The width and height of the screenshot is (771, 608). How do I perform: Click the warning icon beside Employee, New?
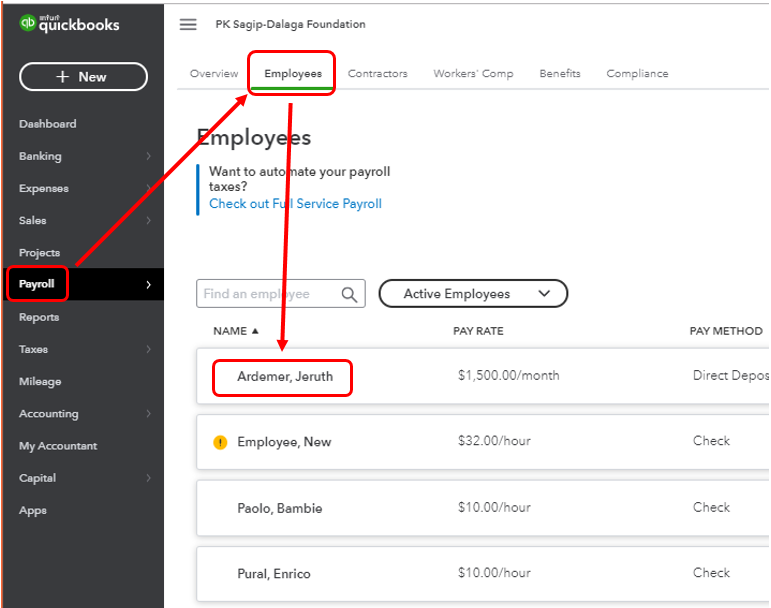coord(221,442)
